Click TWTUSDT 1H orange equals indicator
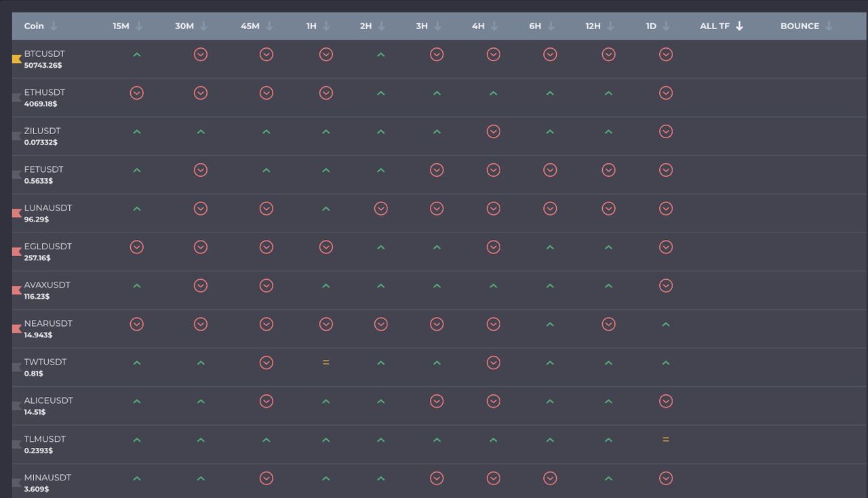The height and width of the screenshot is (498, 868). (x=326, y=362)
